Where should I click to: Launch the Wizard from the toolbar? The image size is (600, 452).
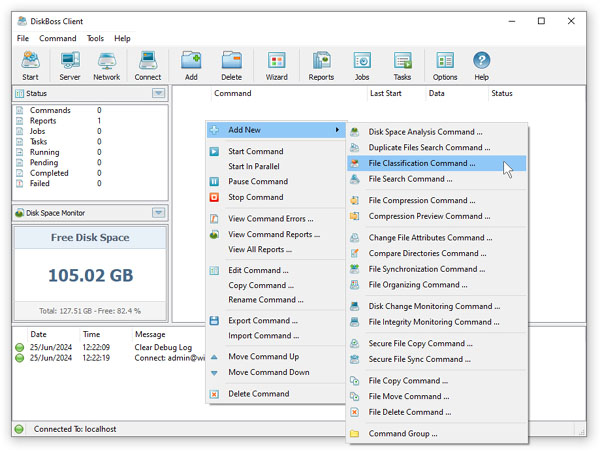pos(277,66)
